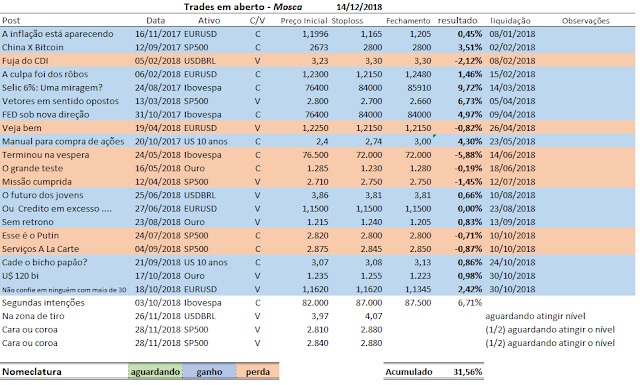Click the post 'Selic 6%: Uma miragem?'
640x385 pixels.
pos(52,88)
